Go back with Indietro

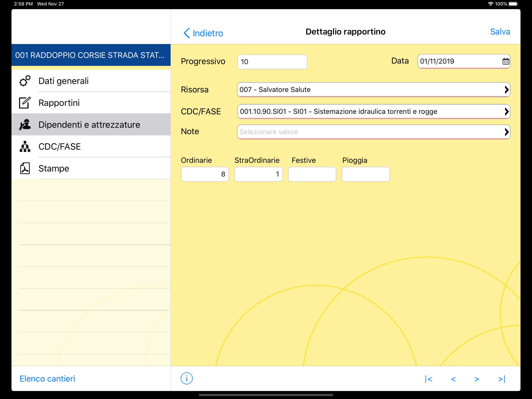(203, 33)
